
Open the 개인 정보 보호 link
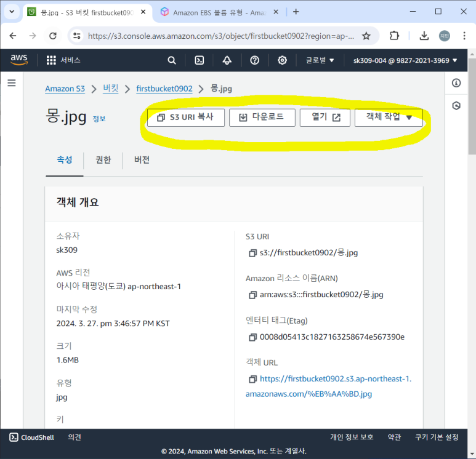pos(352,437)
